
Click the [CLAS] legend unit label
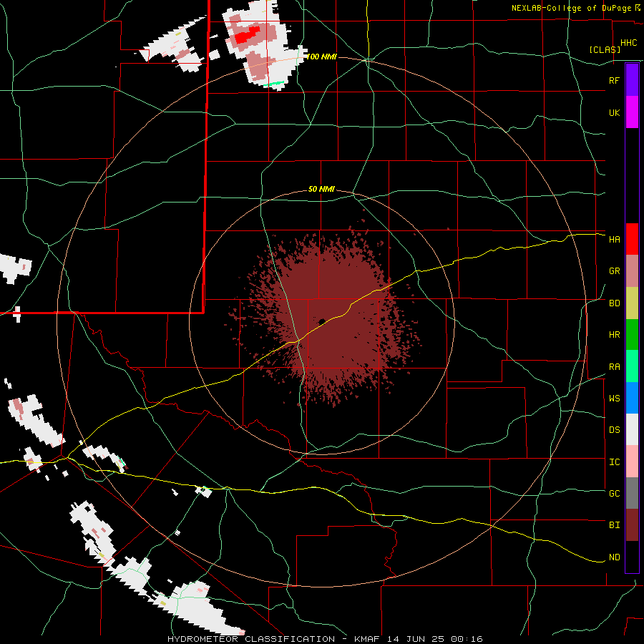[x=605, y=49]
